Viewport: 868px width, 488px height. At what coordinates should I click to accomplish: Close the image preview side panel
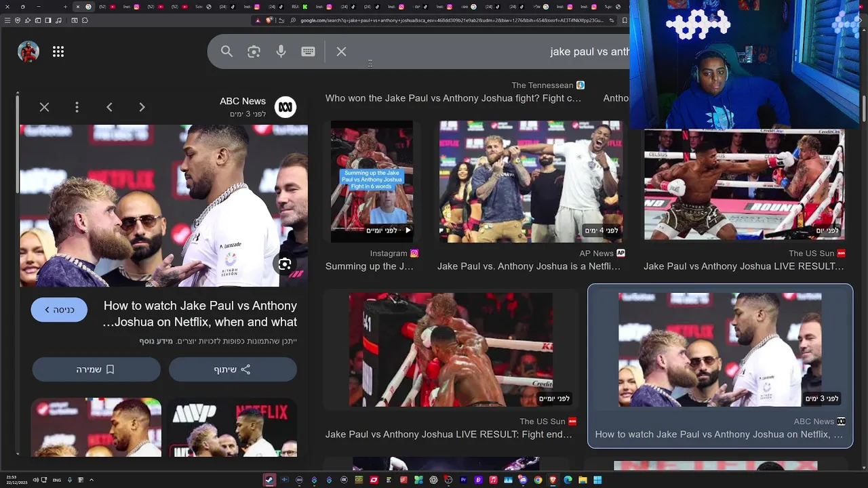44,107
